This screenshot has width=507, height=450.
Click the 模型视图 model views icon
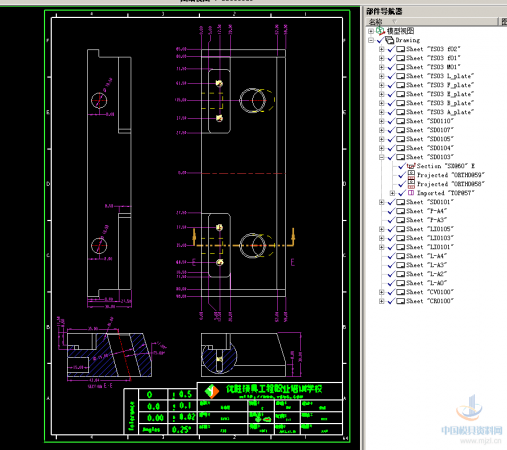[x=381, y=31]
